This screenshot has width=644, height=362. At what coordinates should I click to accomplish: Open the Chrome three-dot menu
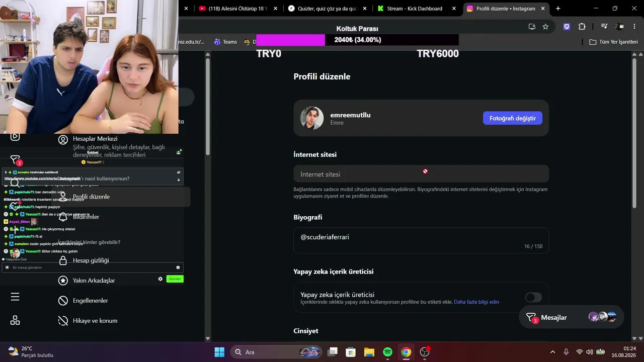coord(633,27)
